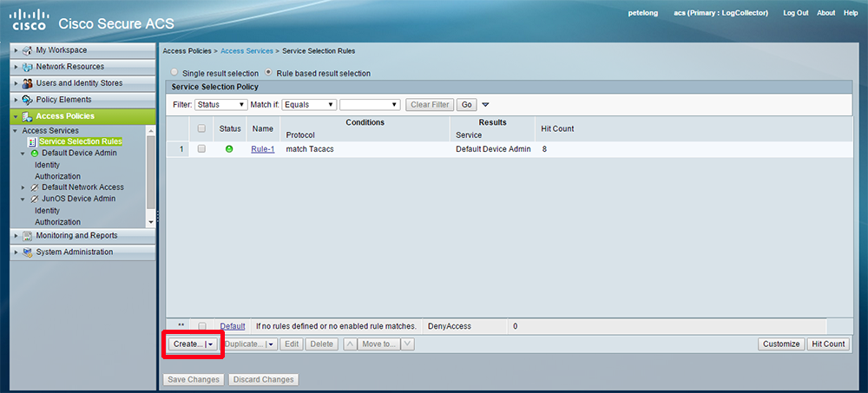The image size is (868, 393).
Task: Click the Access Policies icon
Action: pyautogui.click(x=27, y=117)
